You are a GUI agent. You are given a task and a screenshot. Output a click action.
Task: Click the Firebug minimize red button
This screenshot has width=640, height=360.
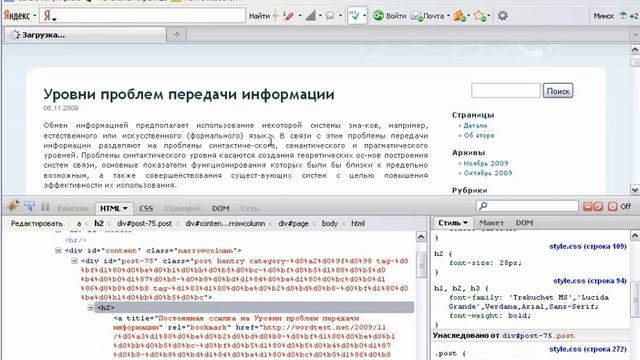588,207
